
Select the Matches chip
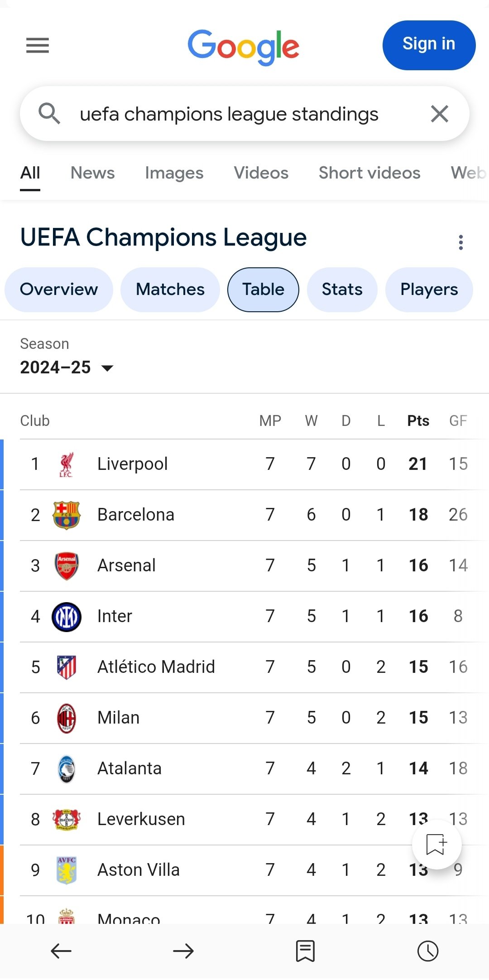click(x=170, y=290)
